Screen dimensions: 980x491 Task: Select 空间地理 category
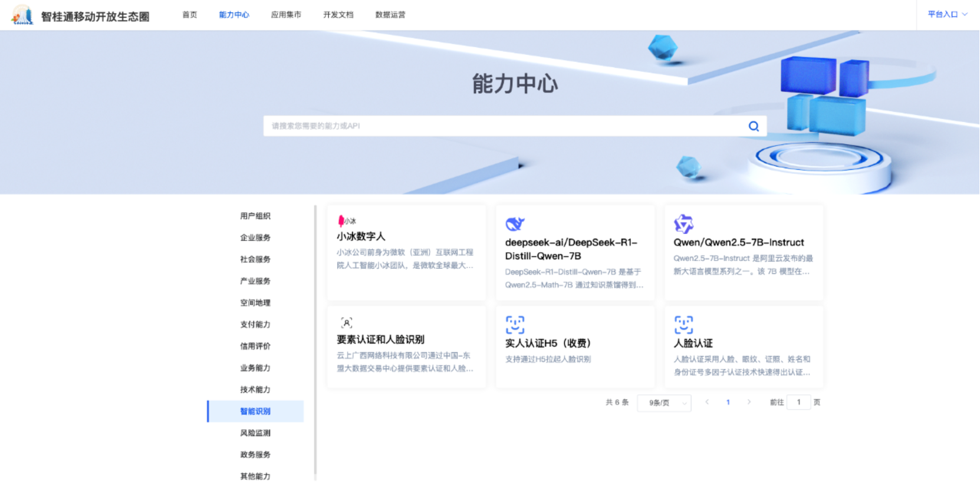[x=255, y=303]
